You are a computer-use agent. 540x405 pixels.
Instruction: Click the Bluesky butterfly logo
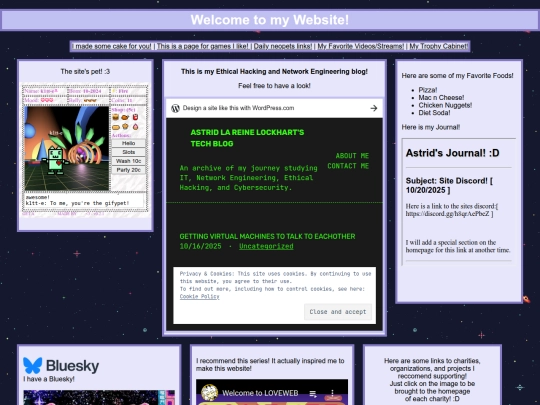tap(32, 365)
